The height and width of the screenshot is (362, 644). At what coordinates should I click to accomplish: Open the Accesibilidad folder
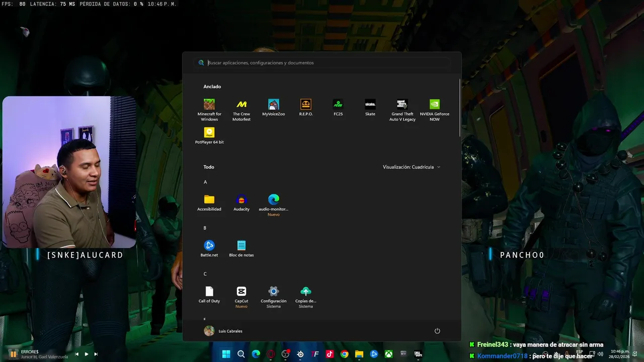209,203
